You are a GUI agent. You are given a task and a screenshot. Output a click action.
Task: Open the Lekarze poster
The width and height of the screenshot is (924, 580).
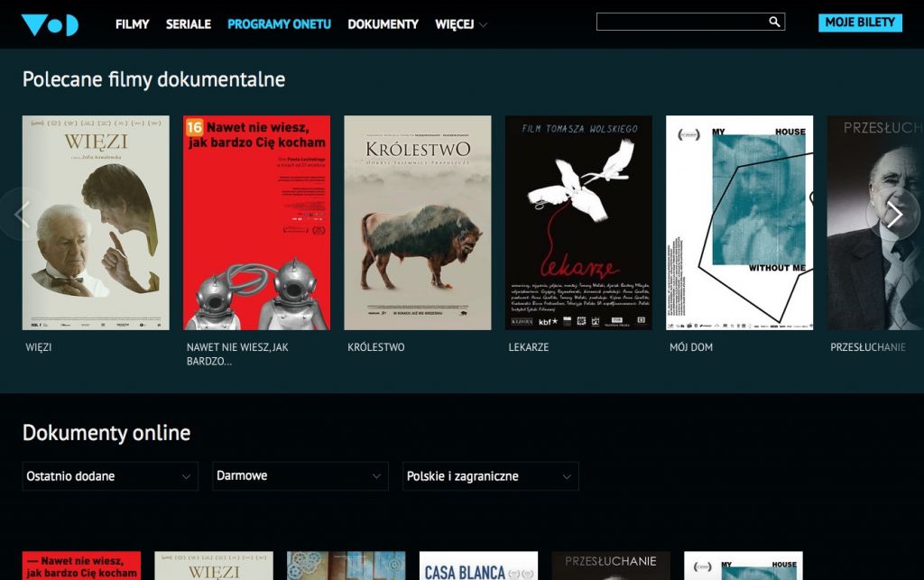[578, 223]
